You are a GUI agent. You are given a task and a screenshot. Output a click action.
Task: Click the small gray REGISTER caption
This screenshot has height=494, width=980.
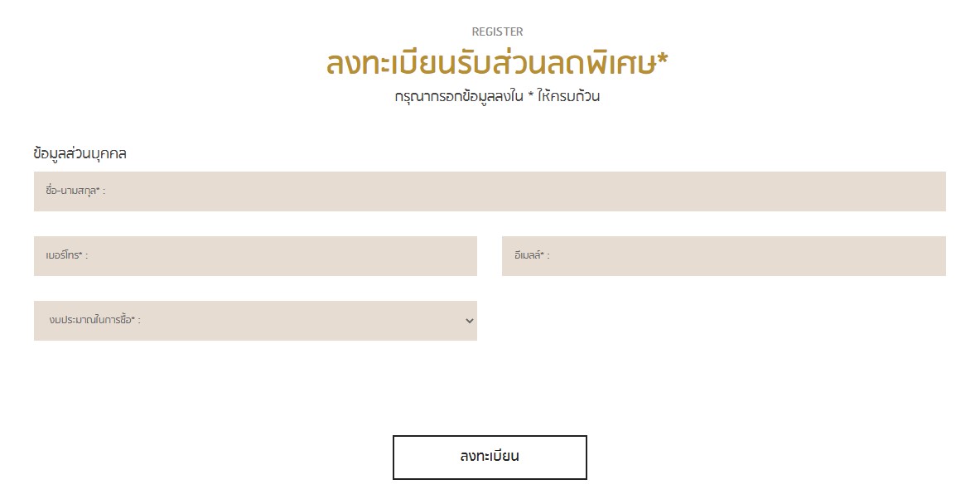pos(498,31)
